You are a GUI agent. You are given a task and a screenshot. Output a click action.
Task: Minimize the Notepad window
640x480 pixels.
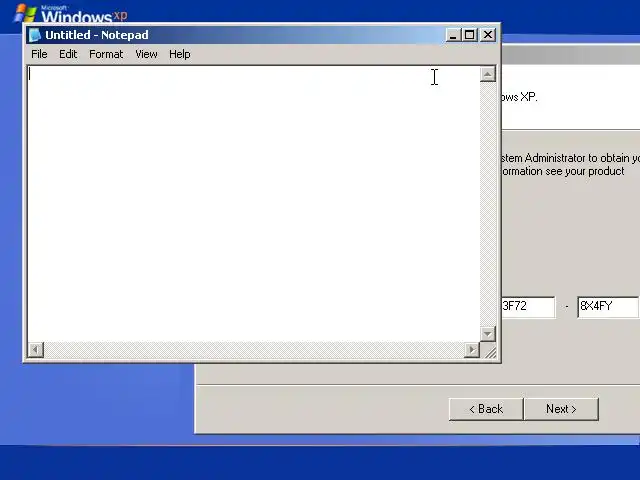click(x=453, y=35)
